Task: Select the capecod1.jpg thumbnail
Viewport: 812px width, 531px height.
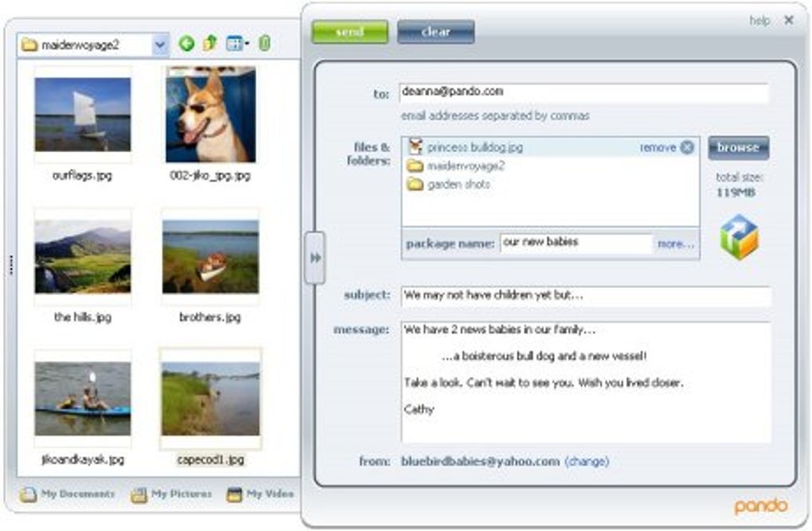Action: tap(210, 398)
